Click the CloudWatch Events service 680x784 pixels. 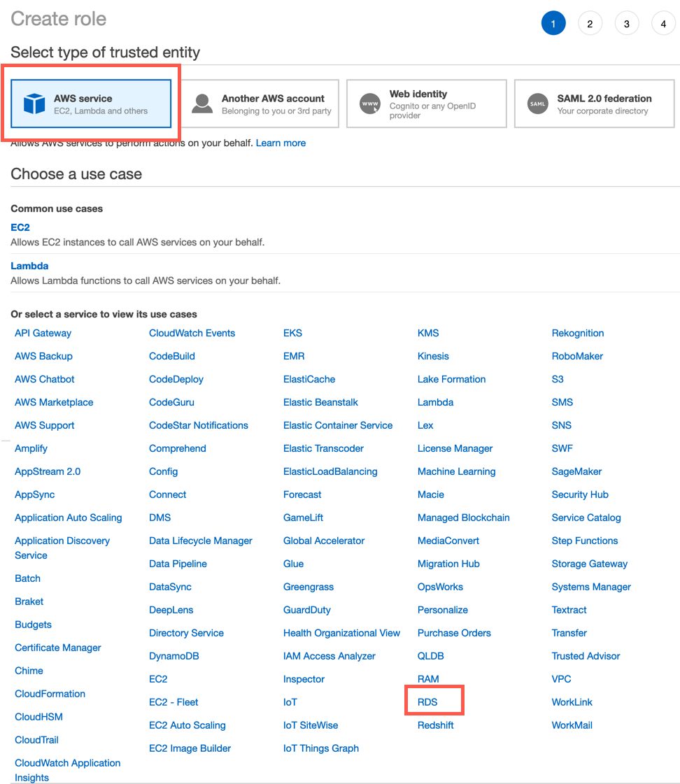(192, 333)
